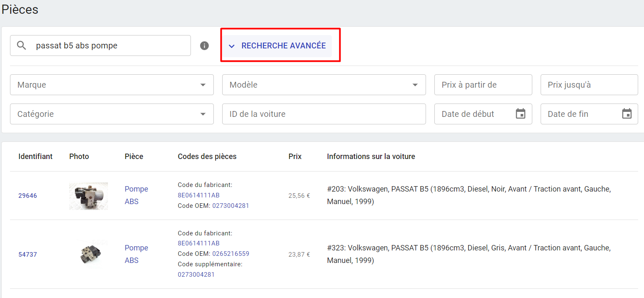Open the Catégorie dropdown
The image size is (644, 298).
pos(112,114)
